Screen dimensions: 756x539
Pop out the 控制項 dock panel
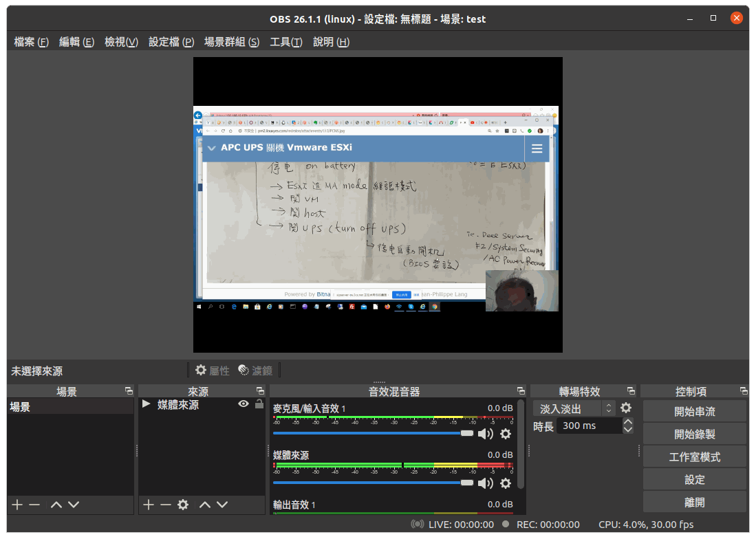pyautogui.click(x=744, y=390)
